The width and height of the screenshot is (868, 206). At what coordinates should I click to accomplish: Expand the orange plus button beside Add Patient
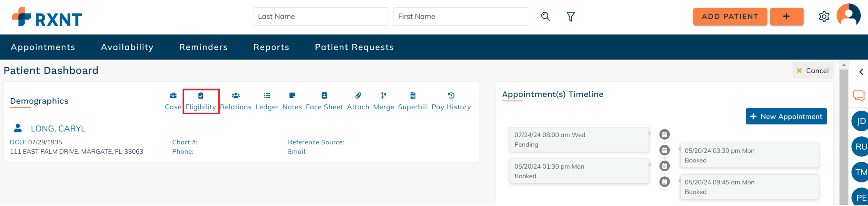pos(786,17)
